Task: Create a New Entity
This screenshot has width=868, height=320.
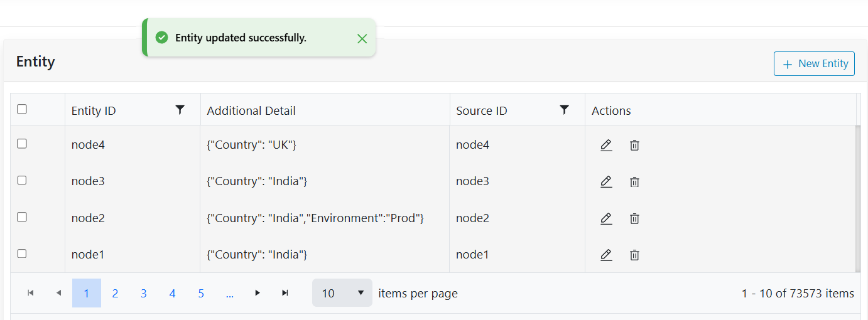Action: [814, 64]
